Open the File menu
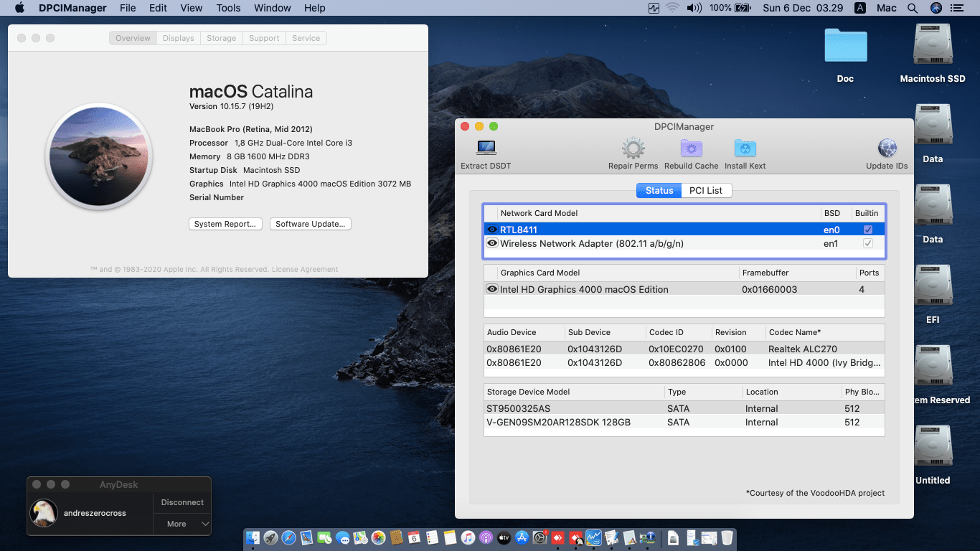The width and height of the screenshot is (980, 551). pos(128,8)
